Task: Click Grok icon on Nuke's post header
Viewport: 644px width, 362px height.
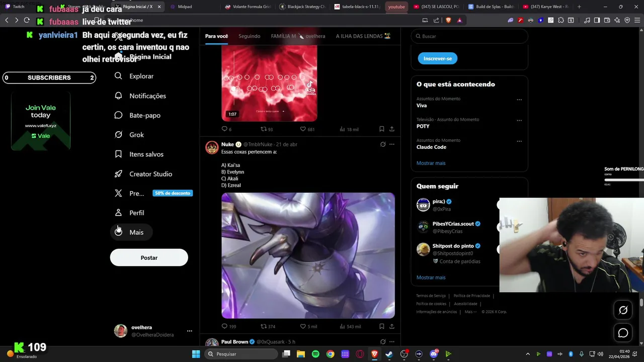Action: click(383, 144)
